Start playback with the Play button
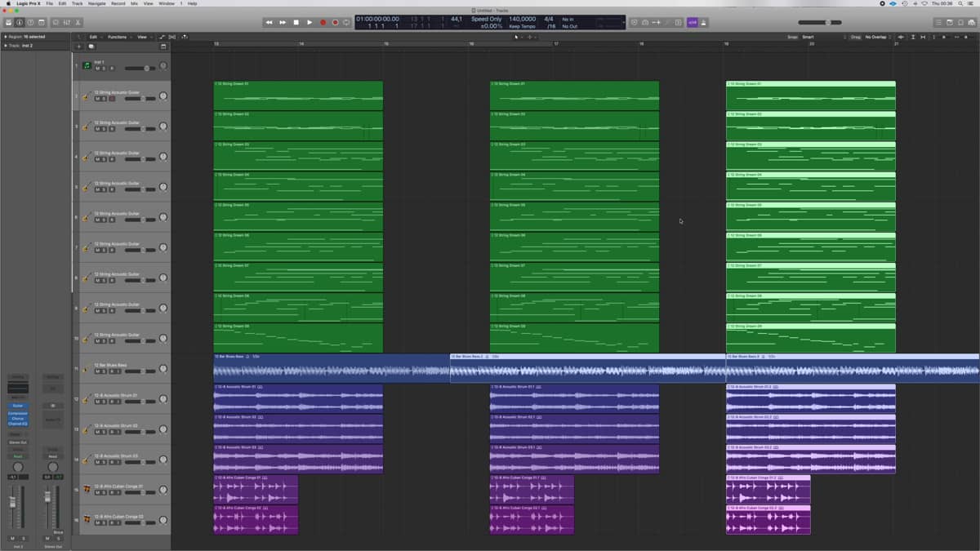The width and height of the screenshot is (980, 551). (x=309, y=22)
